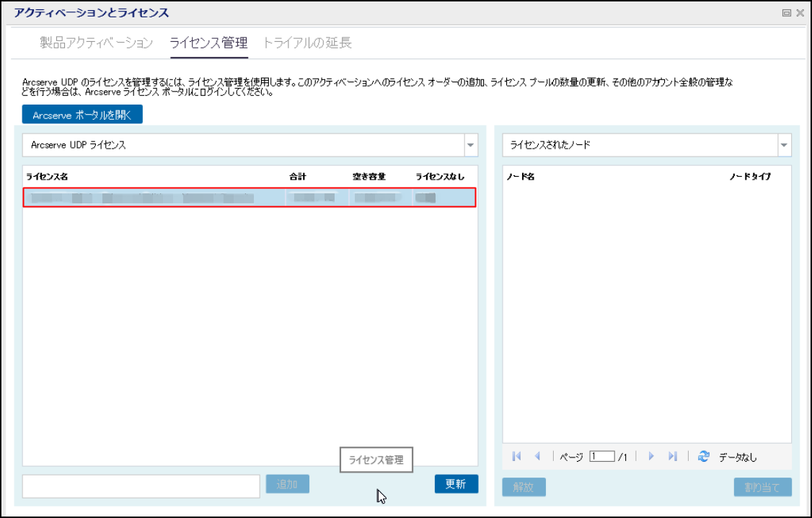Select the ライセンス管理 tab
The width and height of the screenshot is (812, 518).
(x=208, y=43)
